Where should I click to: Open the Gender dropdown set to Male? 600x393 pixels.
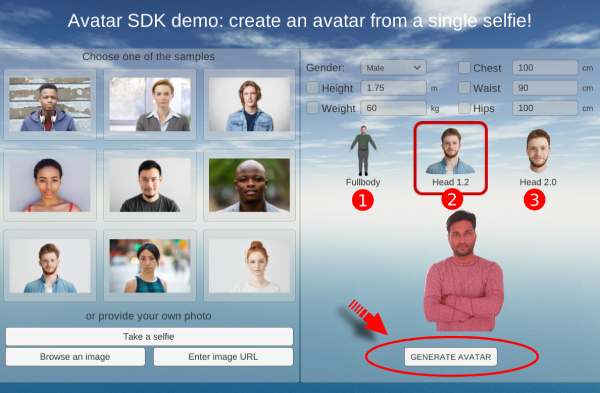pyautogui.click(x=393, y=68)
